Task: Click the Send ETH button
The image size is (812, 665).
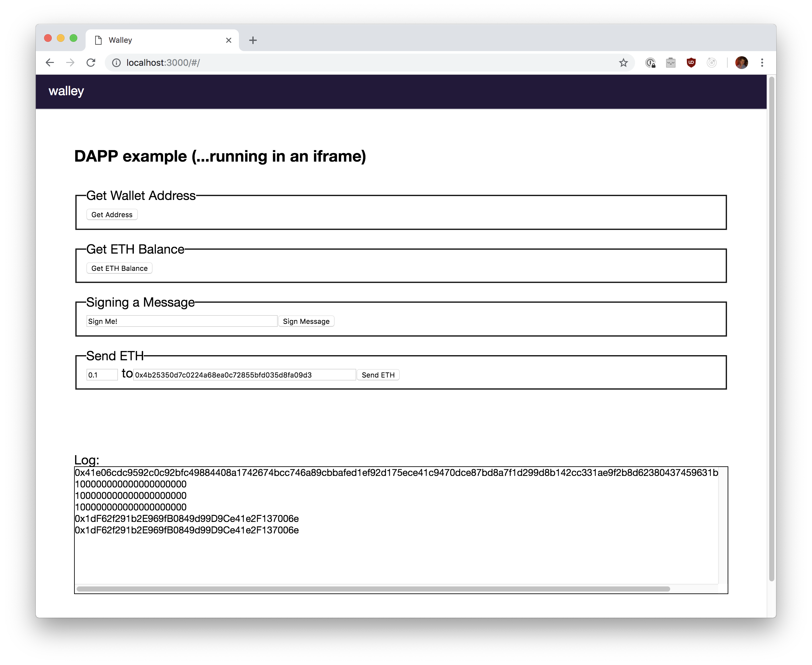Action: 378,375
